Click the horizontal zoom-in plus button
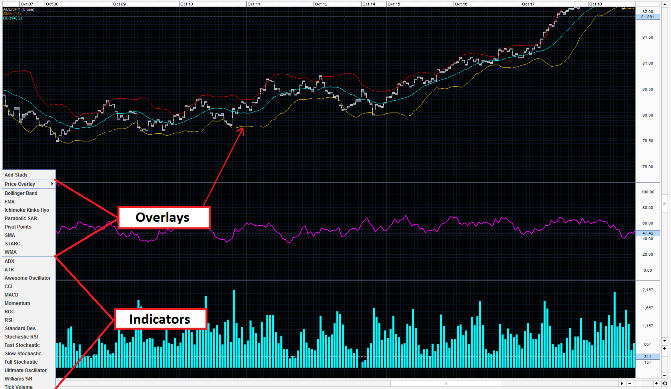671x389 pixels. click(656, 383)
